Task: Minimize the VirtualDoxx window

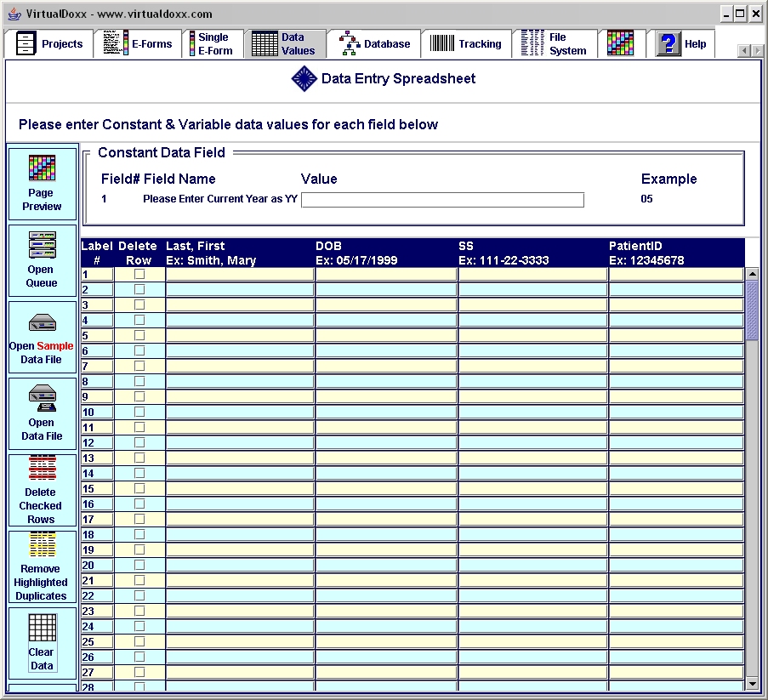Action: tap(726, 14)
